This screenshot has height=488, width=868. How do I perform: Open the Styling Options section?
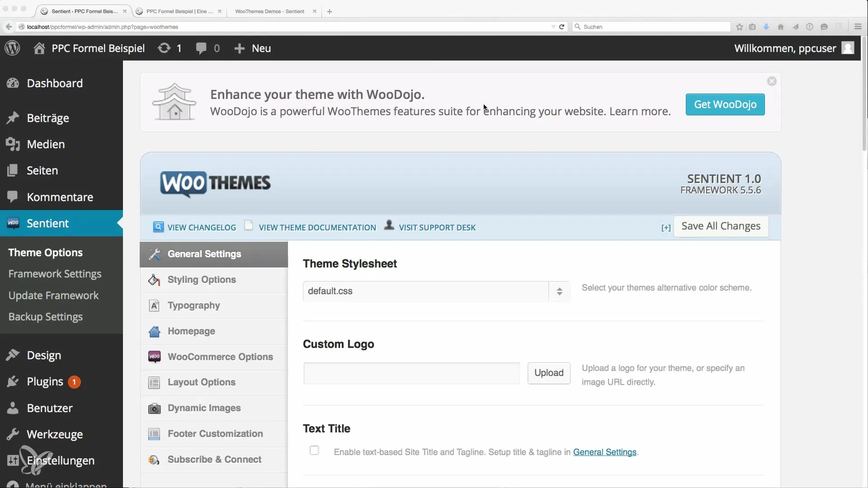click(214, 280)
